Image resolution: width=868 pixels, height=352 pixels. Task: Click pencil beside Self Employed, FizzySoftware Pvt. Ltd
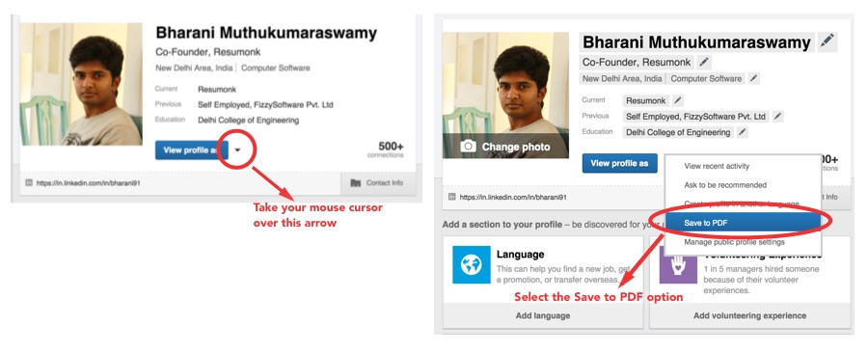(777, 117)
